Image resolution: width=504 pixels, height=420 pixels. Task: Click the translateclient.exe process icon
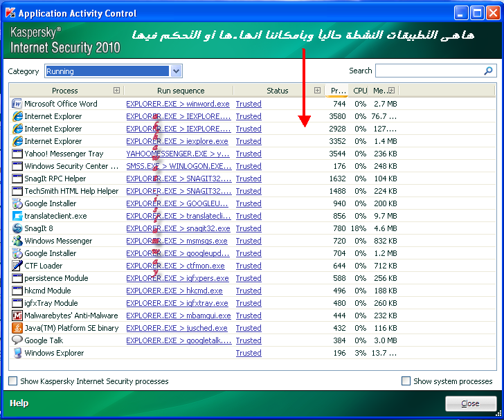pos(17,216)
